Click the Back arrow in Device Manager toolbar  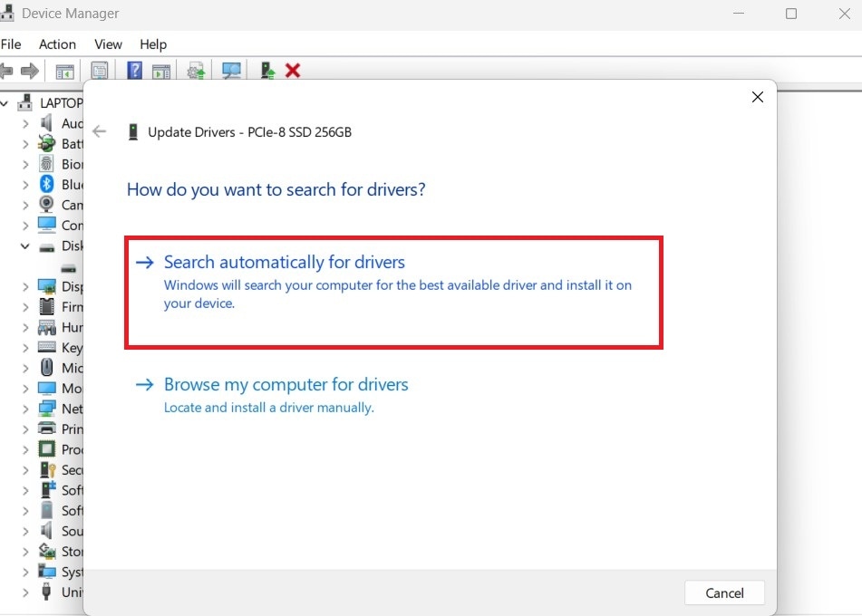pos(6,71)
